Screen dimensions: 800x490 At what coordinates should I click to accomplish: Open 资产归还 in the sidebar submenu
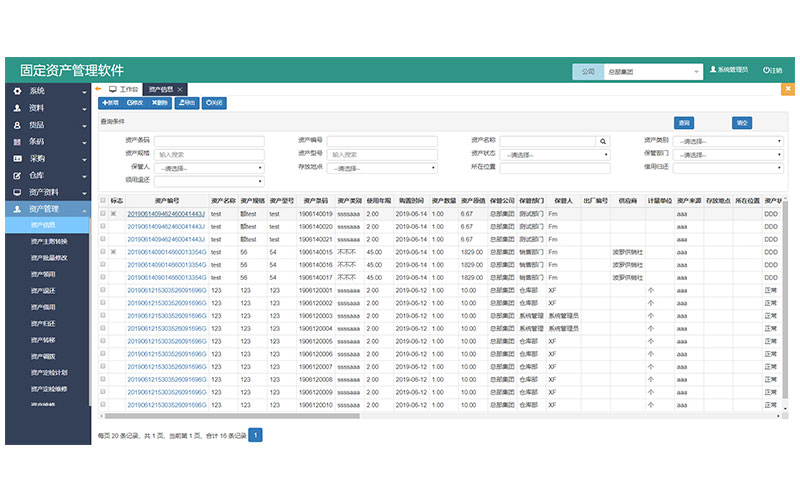click(43, 323)
